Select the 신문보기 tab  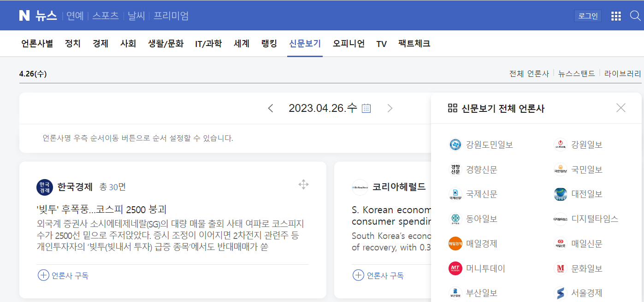[x=305, y=44]
